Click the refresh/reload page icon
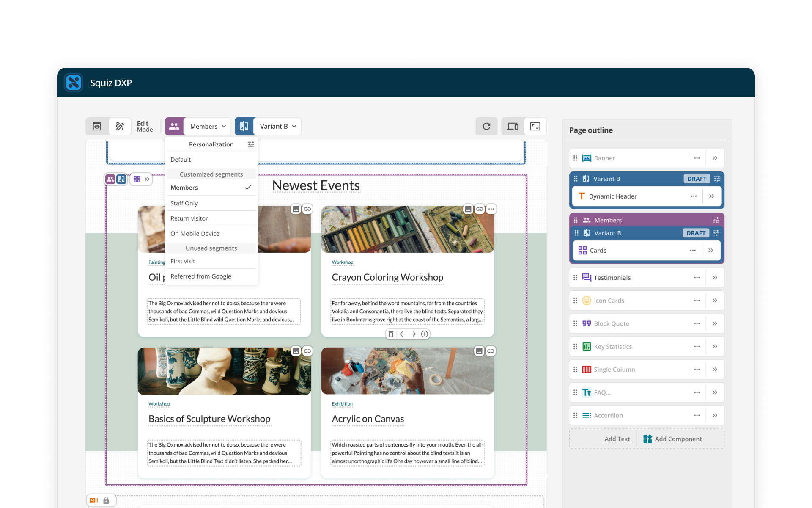812x508 pixels. click(486, 126)
